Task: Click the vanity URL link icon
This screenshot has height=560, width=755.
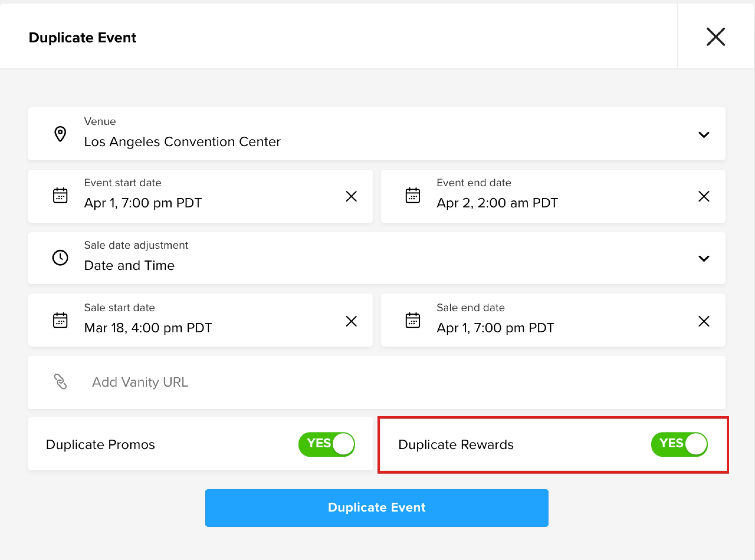Action: [x=60, y=382]
